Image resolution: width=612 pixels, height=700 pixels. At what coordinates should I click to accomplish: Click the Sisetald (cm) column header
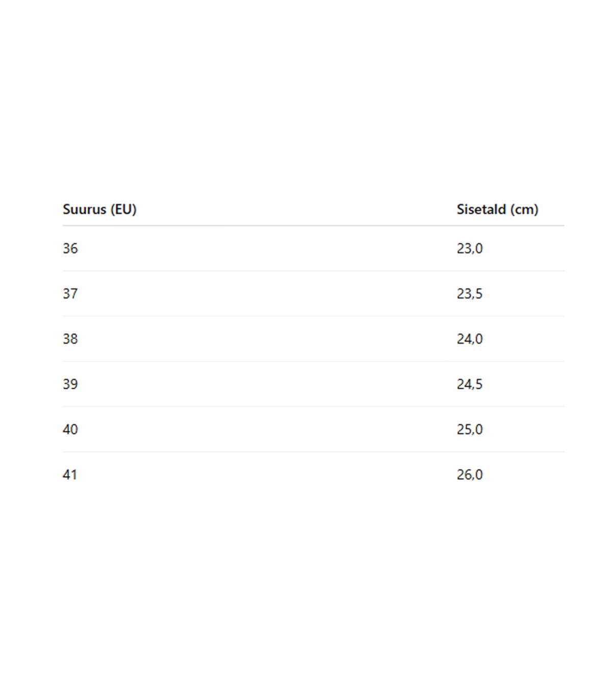[x=497, y=209]
